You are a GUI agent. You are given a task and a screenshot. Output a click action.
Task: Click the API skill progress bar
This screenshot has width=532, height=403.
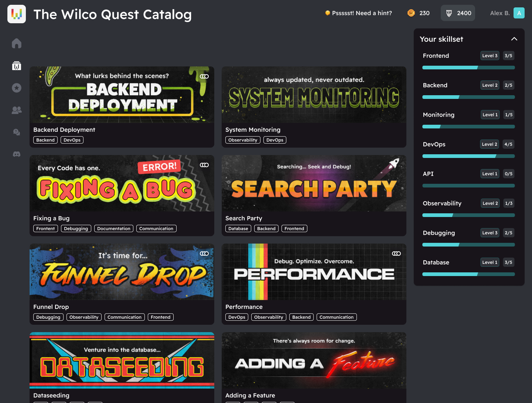[468, 186]
